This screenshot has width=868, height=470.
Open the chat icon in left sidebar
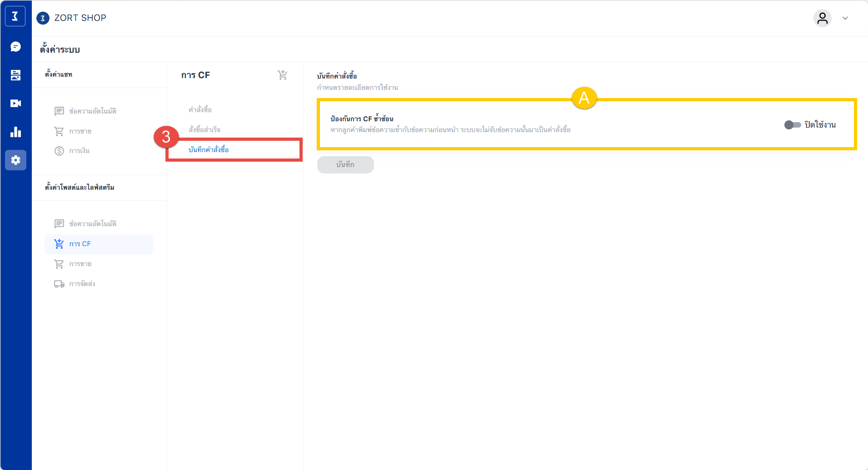(15, 47)
